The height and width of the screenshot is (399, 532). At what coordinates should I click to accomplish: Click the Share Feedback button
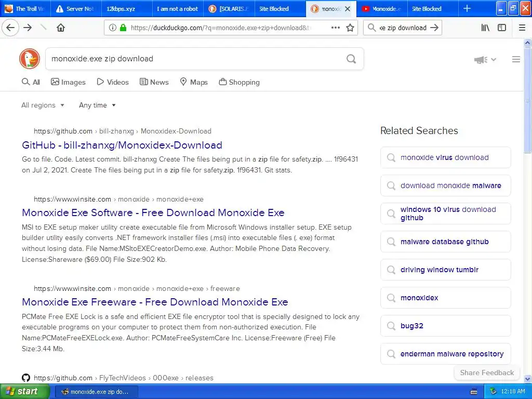[x=487, y=373]
